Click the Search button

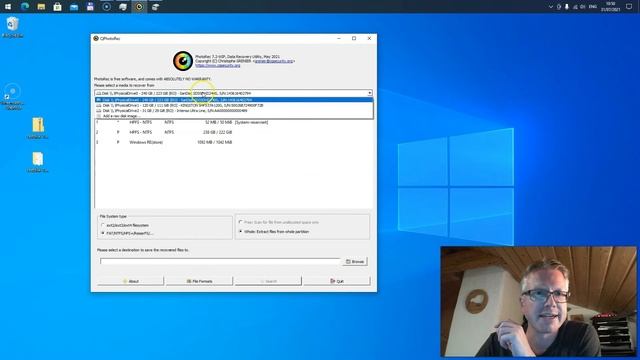[268, 281]
